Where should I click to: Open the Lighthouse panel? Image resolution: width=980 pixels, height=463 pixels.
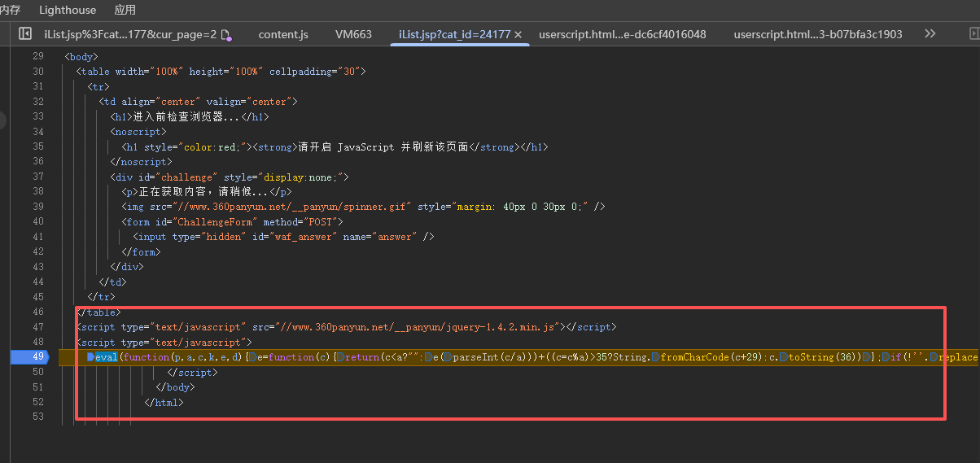tap(68, 10)
